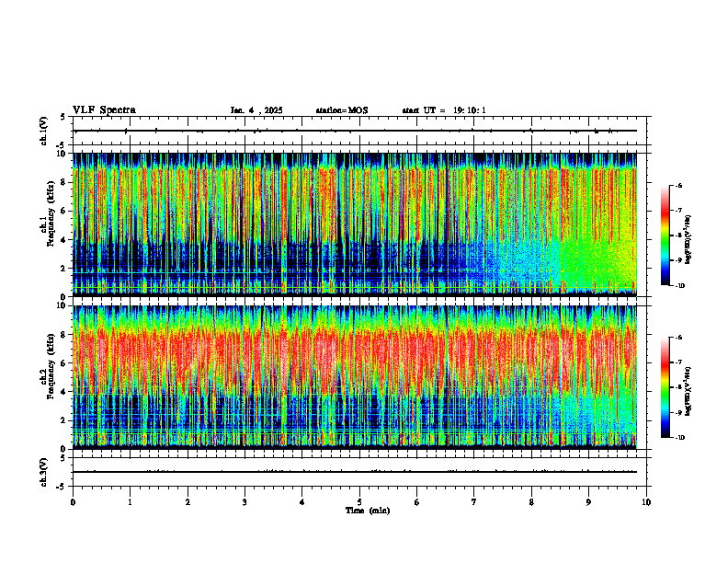Click the "-8" tick on ch.1 colorbar

[678, 236]
